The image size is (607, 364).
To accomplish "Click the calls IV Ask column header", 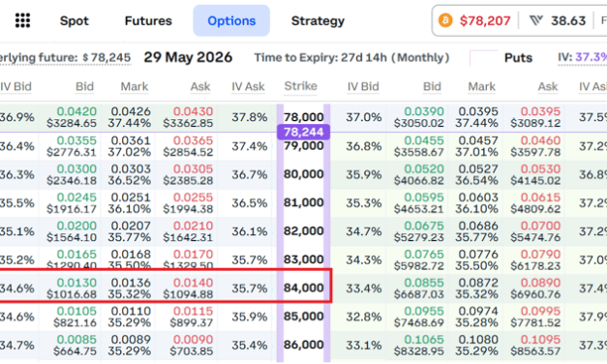I will [x=248, y=86].
